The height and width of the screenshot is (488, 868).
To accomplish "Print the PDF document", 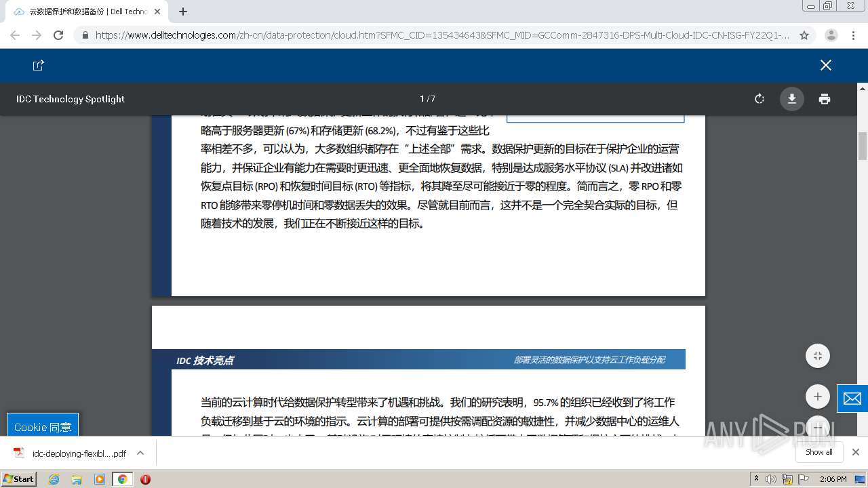I will [x=825, y=99].
